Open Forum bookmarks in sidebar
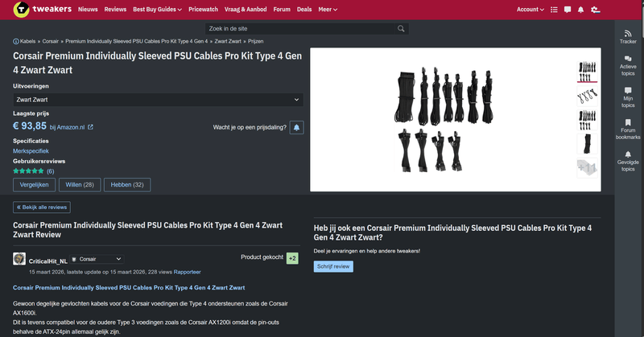Image resolution: width=644 pixels, height=337 pixels. pos(628,129)
